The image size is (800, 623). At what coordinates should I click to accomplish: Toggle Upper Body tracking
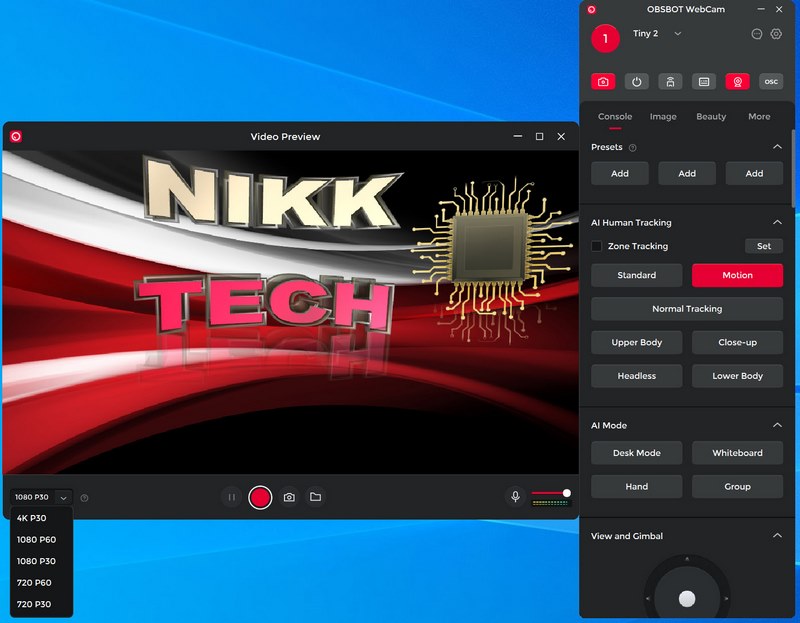(636, 342)
